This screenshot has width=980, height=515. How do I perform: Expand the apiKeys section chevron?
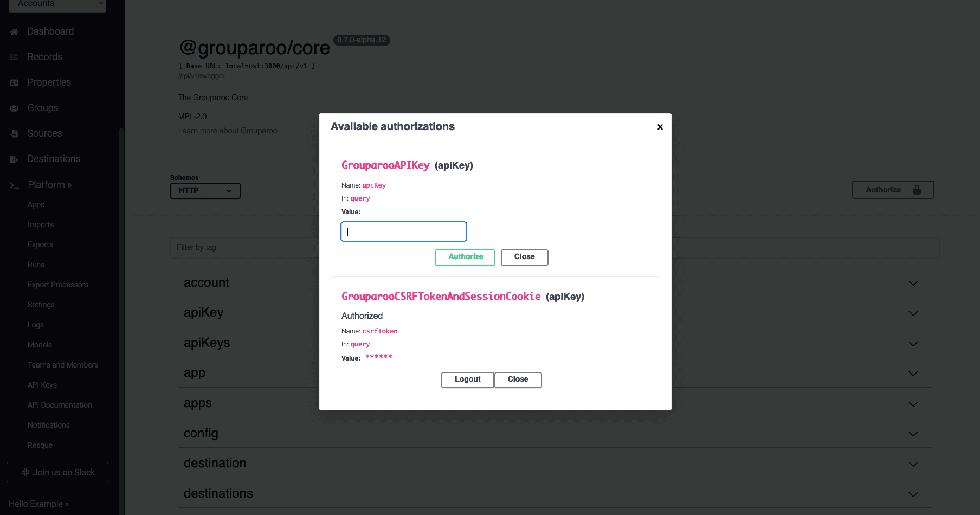pos(913,344)
